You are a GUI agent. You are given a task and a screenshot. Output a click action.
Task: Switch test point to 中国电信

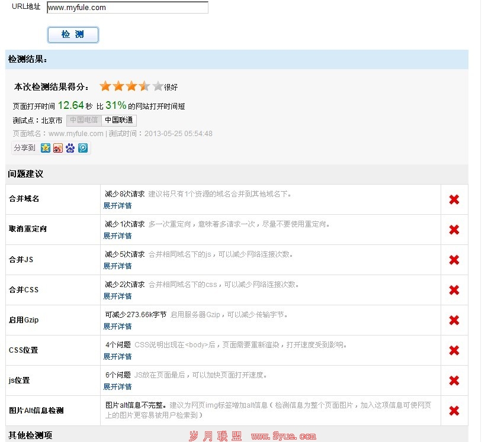pos(83,121)
